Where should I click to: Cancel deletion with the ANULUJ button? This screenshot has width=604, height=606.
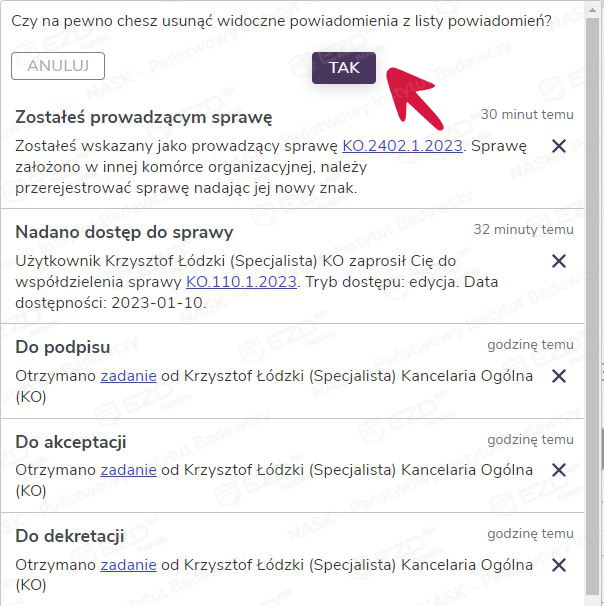tap(58, 66)
